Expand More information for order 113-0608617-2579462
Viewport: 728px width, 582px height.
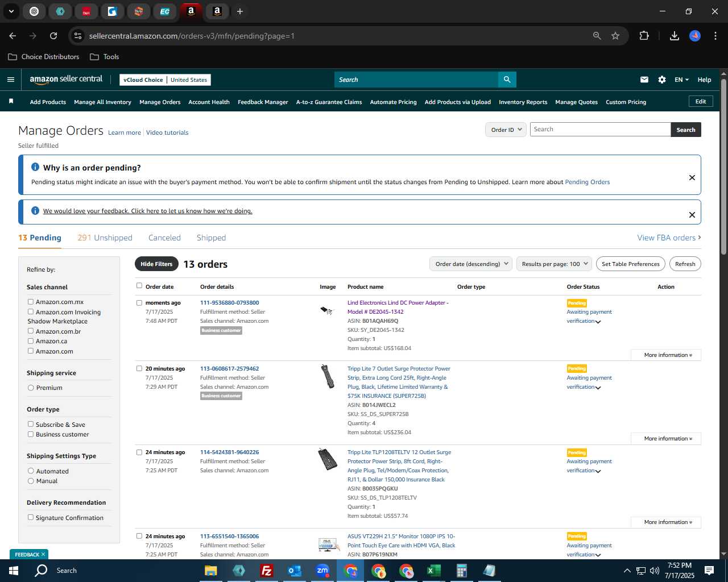coord(666,439)
